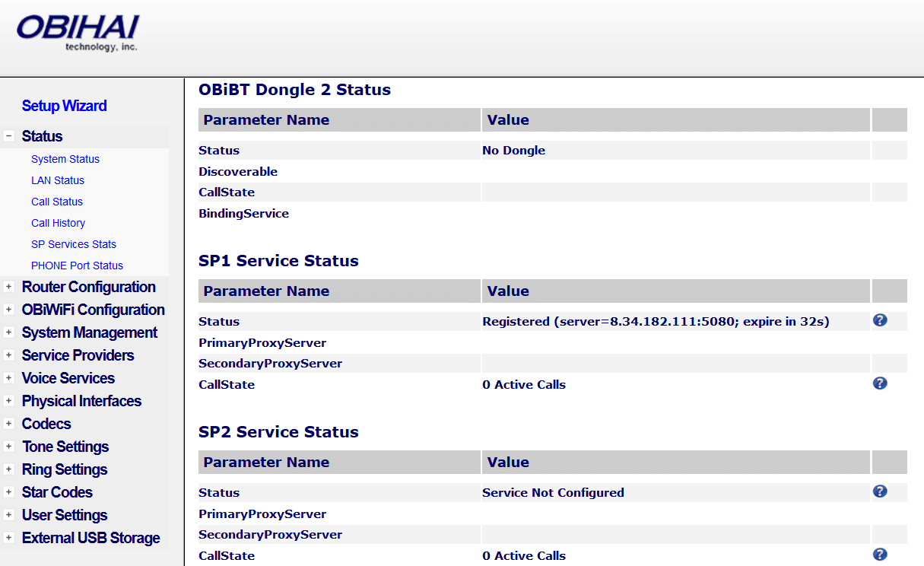Expand External USB Storage section
924x566 pixels.
coord(9,538)
